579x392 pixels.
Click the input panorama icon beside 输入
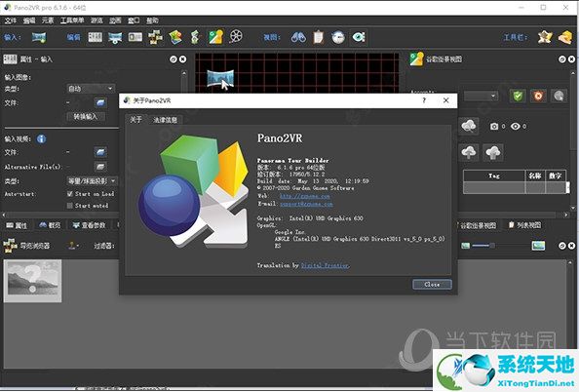click(x=39, y=37)
